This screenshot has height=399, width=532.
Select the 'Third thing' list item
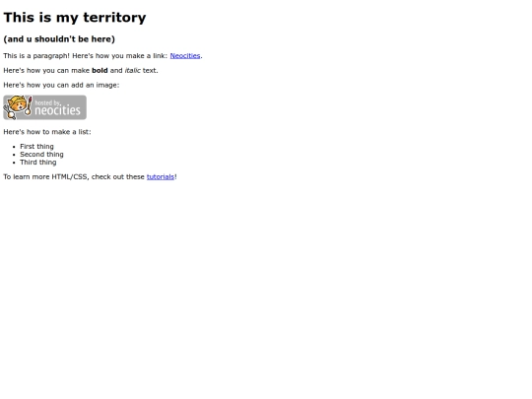point(38,163)
